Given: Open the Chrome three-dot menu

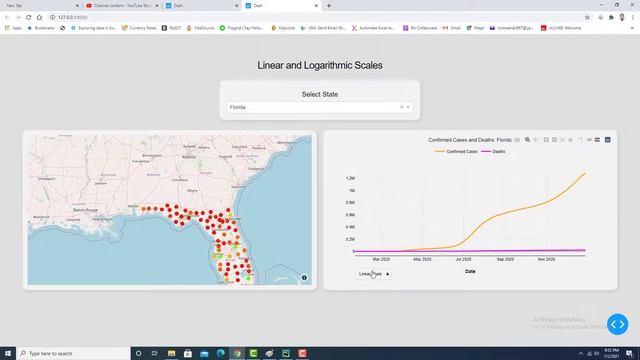Looking at the screenshot, I should pyautogui.click(x=633, y=17).
